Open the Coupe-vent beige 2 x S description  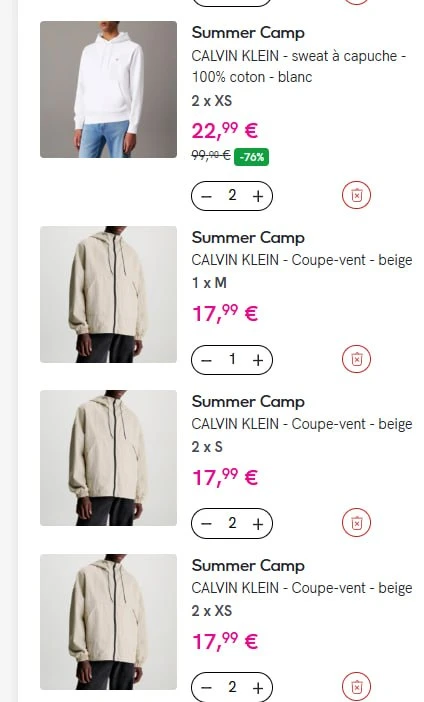click(x=302, y=424)
